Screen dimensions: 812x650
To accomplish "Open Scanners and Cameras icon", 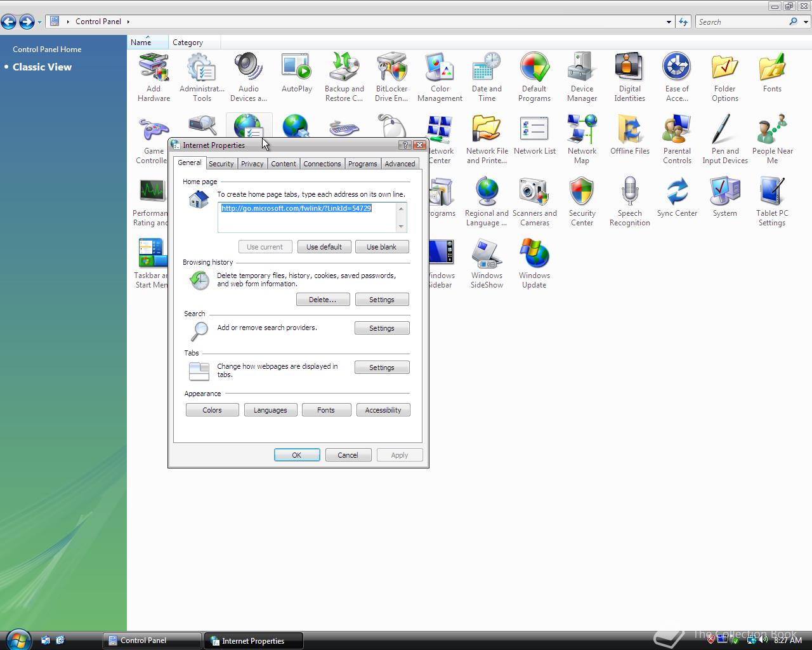I will [534, 202].
